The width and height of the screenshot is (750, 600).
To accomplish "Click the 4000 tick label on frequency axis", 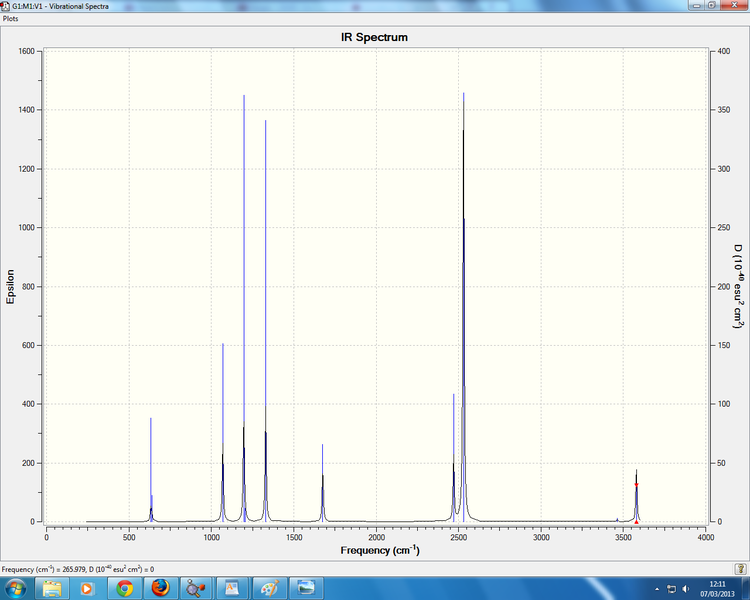I will 706,537.
